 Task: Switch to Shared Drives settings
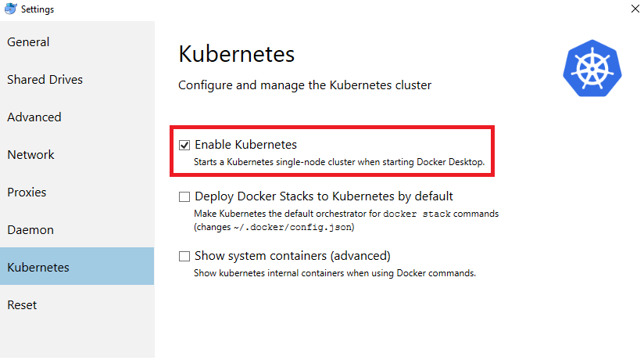pyautogui.click(x=45, y=80)
